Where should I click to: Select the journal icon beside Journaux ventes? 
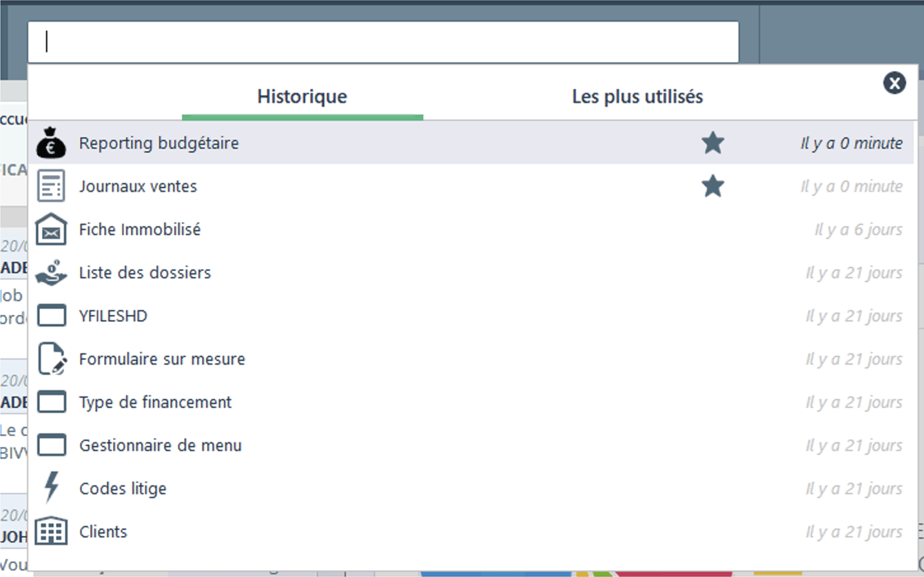(x=52, y=186)
